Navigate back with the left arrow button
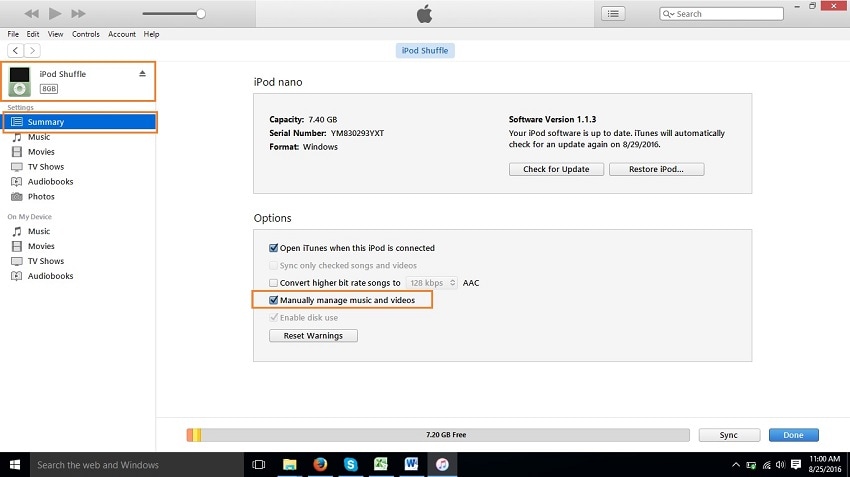The width and height of the screenshot is (850, 477). [x=15, y=50]
